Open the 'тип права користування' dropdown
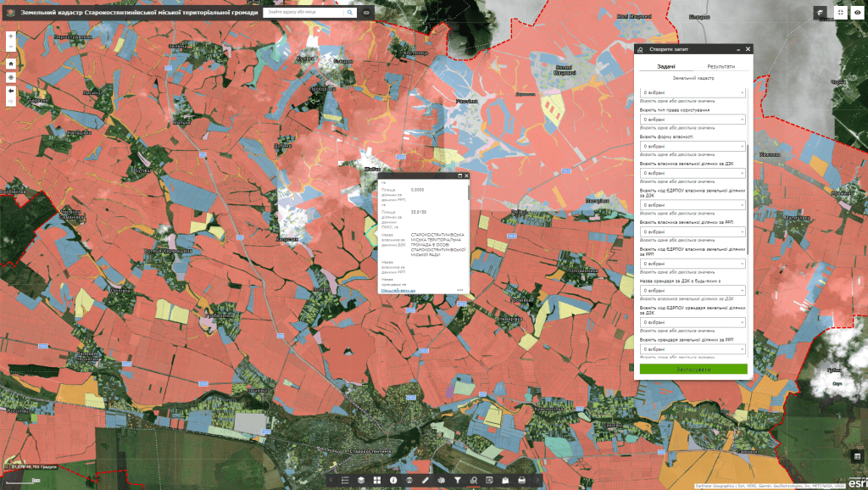 (x=693, y=120)
